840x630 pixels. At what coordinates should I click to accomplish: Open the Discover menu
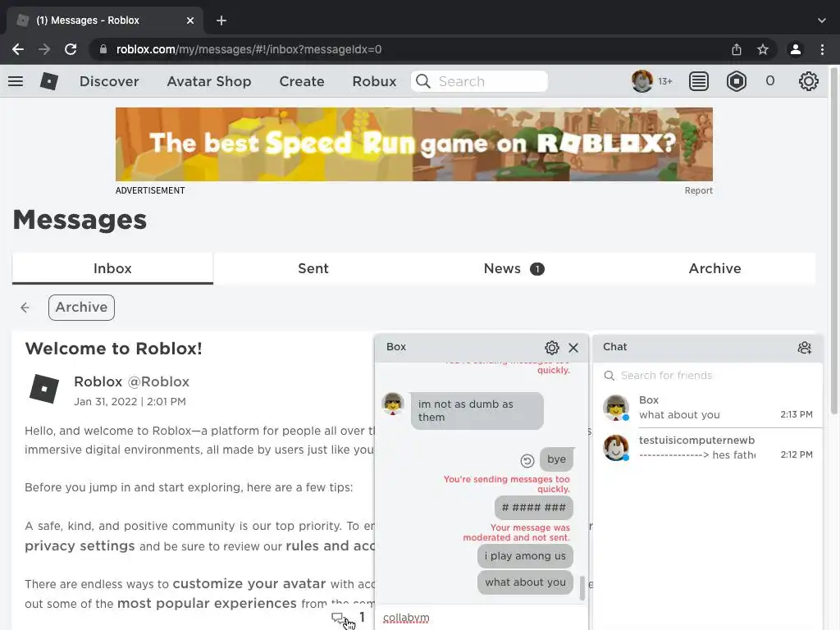[109, 81]
